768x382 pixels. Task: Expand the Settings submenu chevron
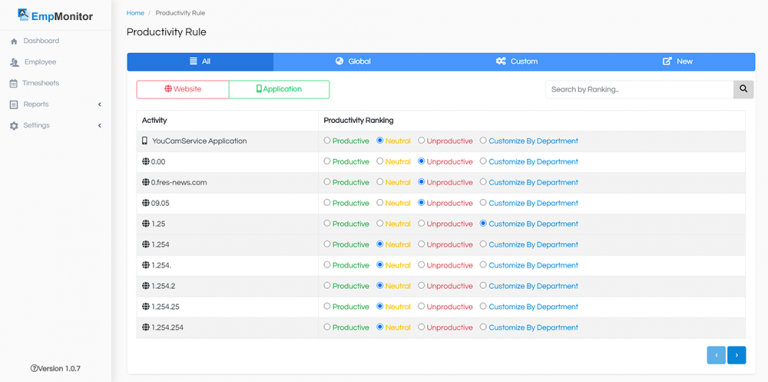click(99, 125)
